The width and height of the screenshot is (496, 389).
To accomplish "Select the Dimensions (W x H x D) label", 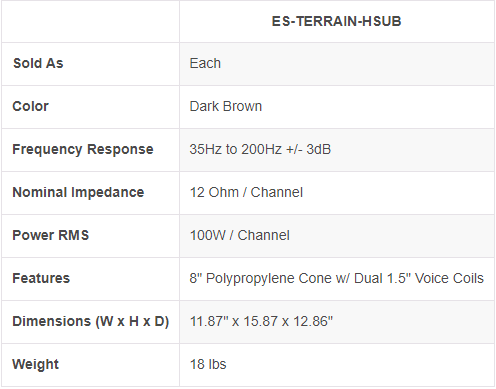I will (x=91, y=321).
